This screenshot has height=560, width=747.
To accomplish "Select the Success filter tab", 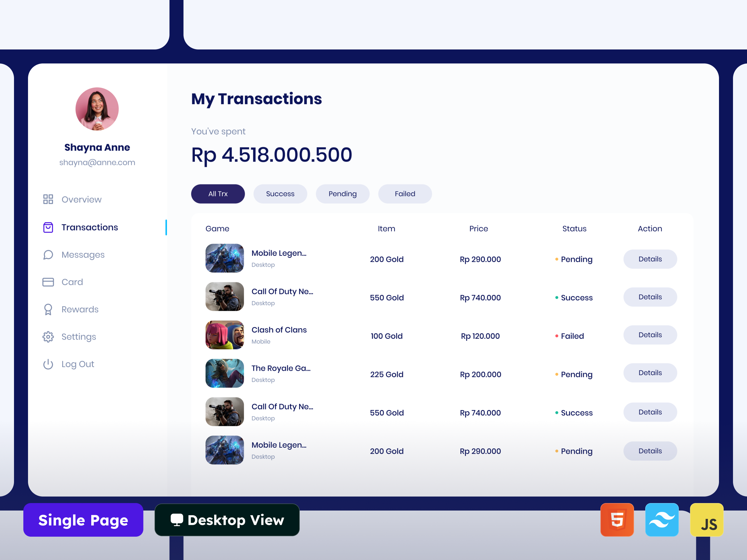I will coord(280,194).
